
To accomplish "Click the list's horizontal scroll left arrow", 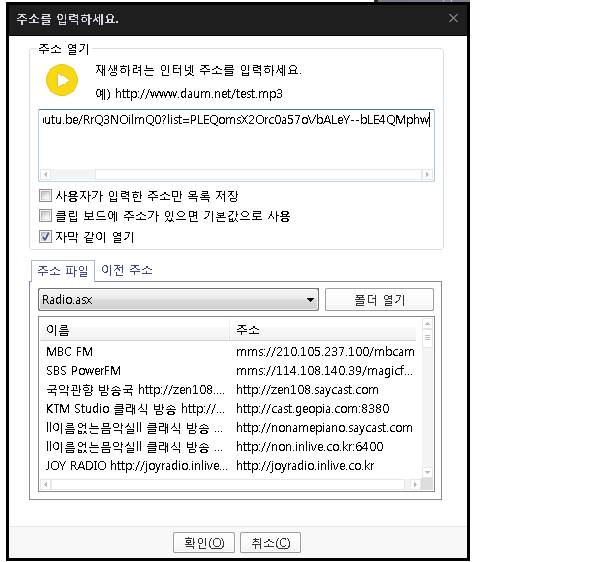I will [x=46, y=484].
